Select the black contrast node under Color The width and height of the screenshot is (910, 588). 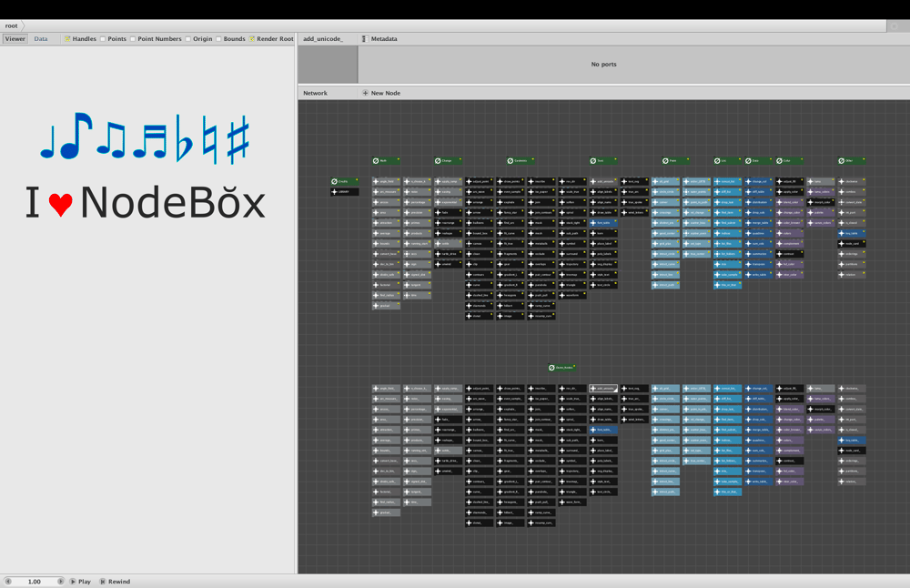pos(790,254)
